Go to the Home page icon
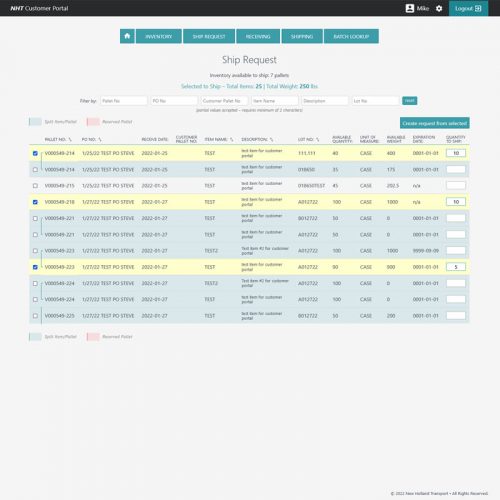 click(127, 36)
